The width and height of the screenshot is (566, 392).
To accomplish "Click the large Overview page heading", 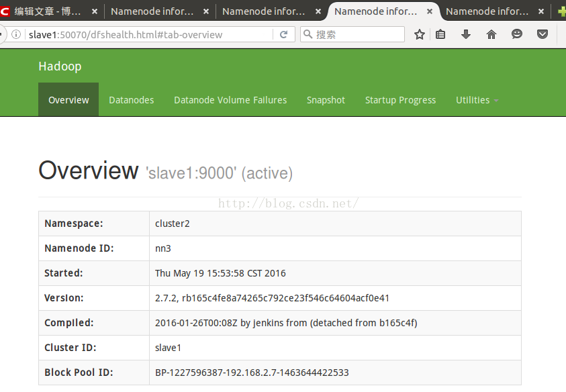I will point(89,170).
